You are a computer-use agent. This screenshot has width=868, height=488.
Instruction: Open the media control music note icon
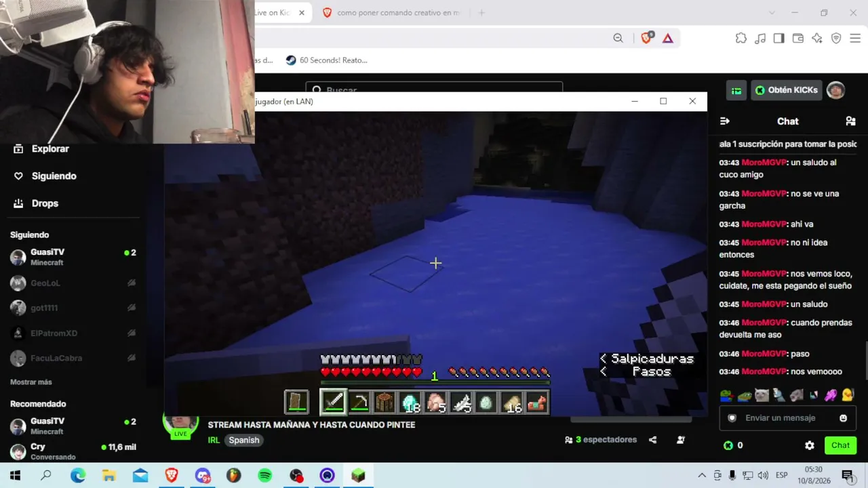click(x=760, y=38)
